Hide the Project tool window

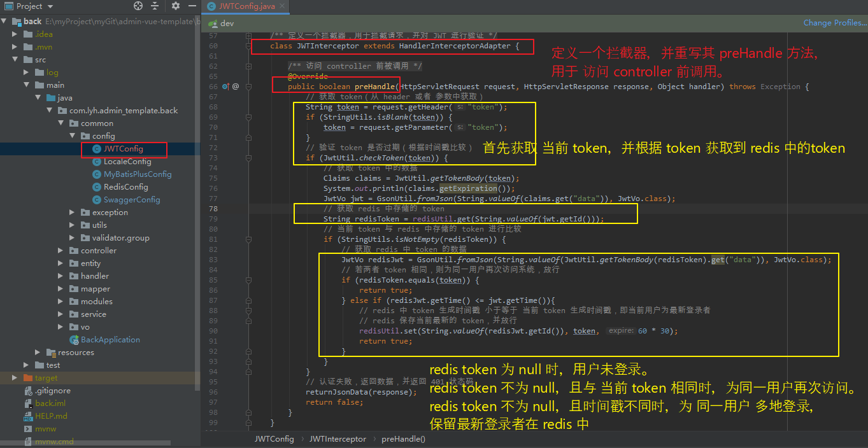pyautogui.click(x=191, y=6)
